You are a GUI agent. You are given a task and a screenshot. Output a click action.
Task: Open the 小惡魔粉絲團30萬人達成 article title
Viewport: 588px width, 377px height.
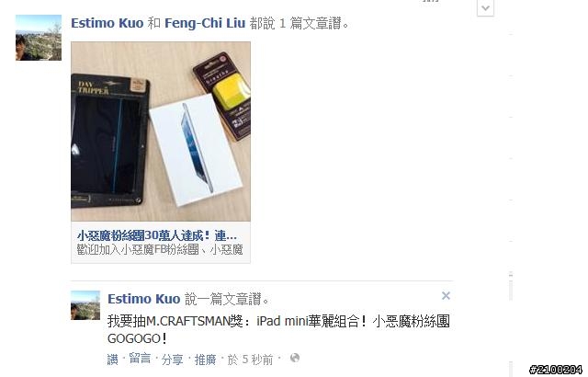coord(157,235)
